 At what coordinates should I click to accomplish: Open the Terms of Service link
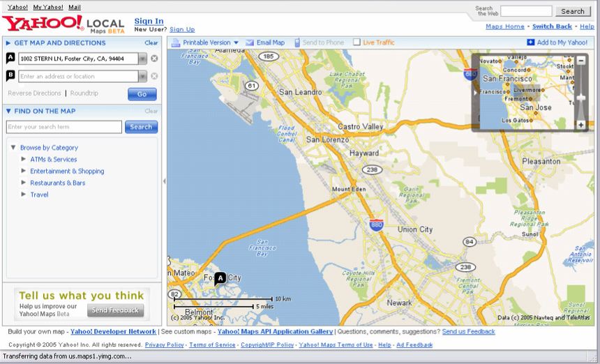pyautogui.click(x=212, y=345)
